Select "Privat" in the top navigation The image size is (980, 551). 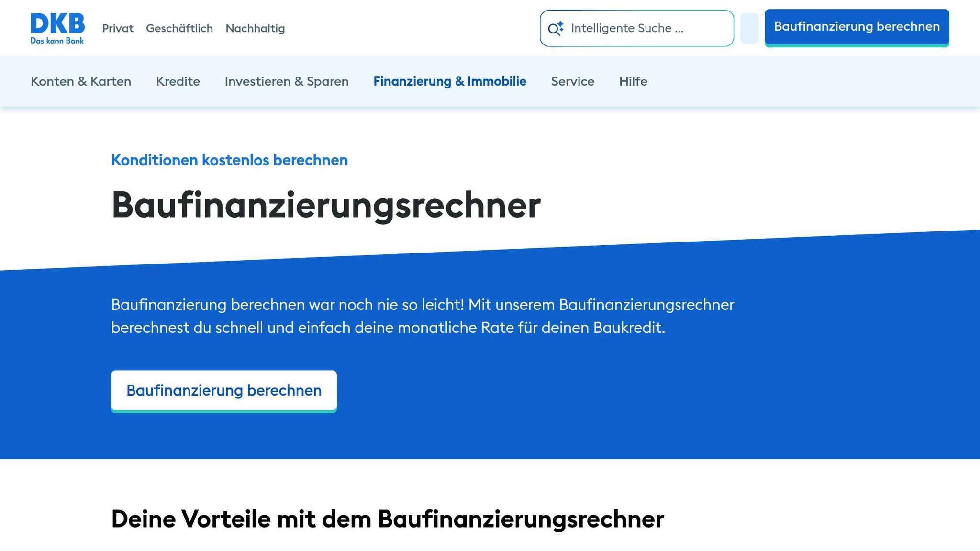click(118, 28)
